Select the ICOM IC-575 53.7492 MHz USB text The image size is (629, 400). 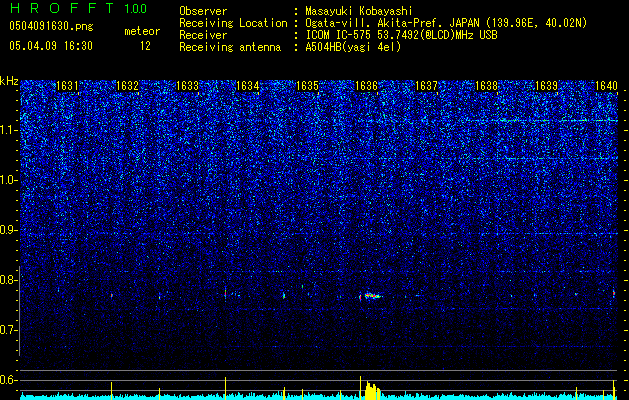(402, 35)
